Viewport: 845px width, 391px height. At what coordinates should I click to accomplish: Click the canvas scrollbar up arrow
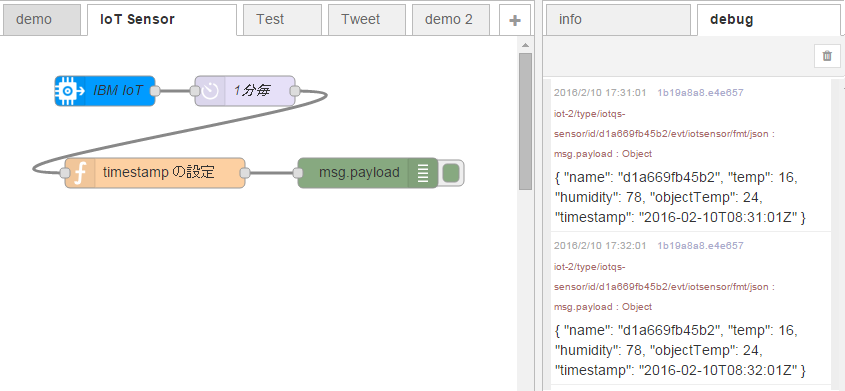point(525,45)
